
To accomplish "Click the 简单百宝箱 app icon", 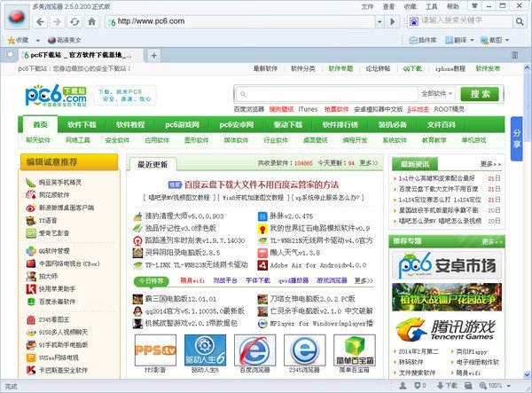I will coord(354,350).
